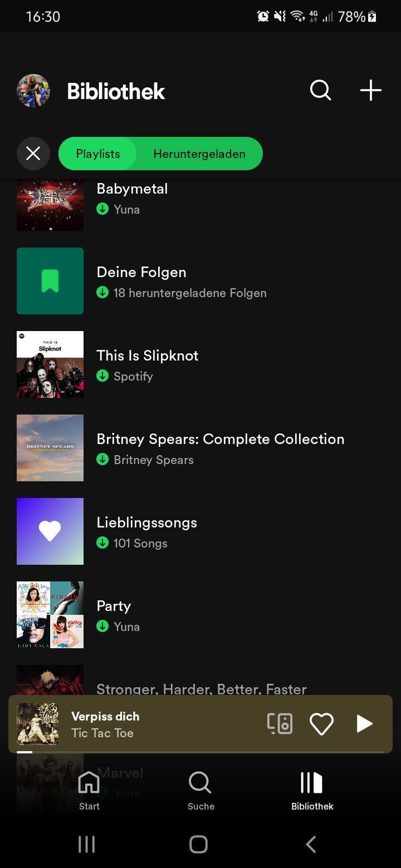Toggle the Heruntergeladen filter chip

(199, 154)
